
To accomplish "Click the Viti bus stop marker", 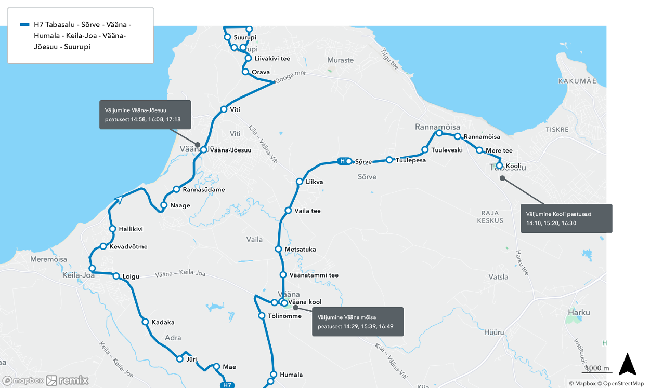I will pyautogui.click(x=223, y=109).
